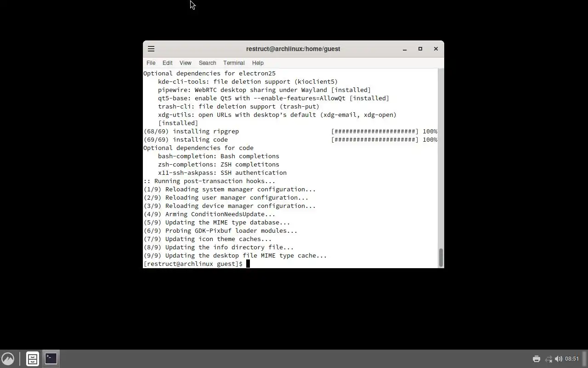Click the terminal scrollbar thumb
The width and height of the screenshot is (588, 368).
pyautogui.click(x=441, y=258)
